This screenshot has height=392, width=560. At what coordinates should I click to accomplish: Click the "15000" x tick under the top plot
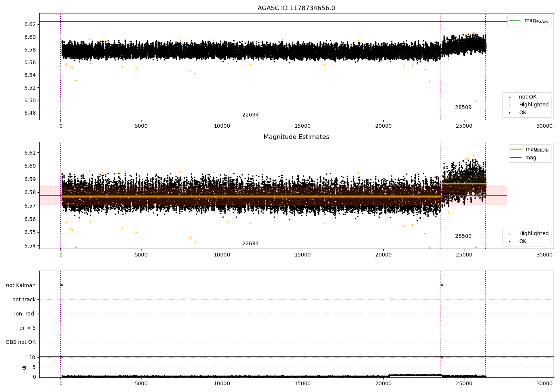click(302, 126)
